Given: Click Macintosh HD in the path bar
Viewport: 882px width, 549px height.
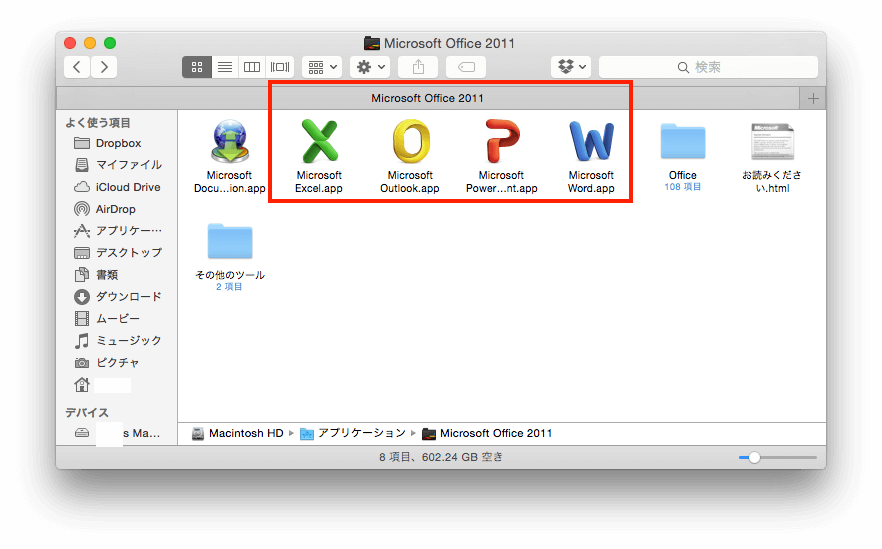Looking at the screenshot, I should click(238, 433).
